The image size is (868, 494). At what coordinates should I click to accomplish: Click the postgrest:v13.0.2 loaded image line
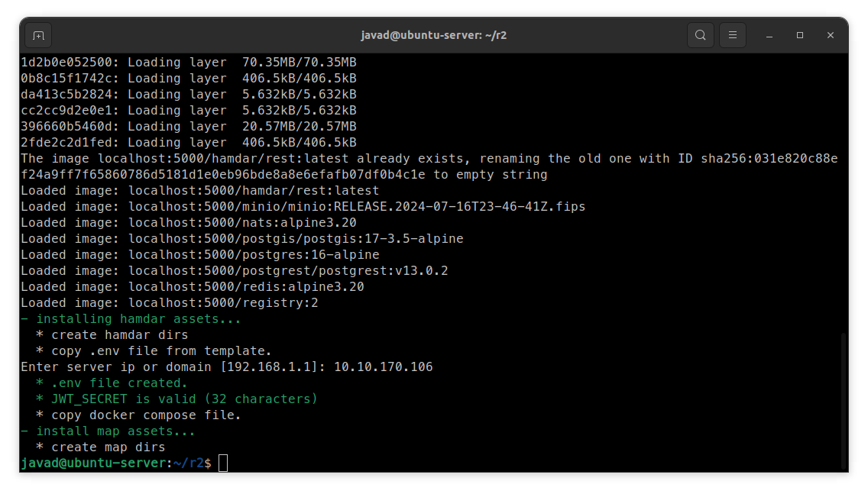(x=234, y=271)
